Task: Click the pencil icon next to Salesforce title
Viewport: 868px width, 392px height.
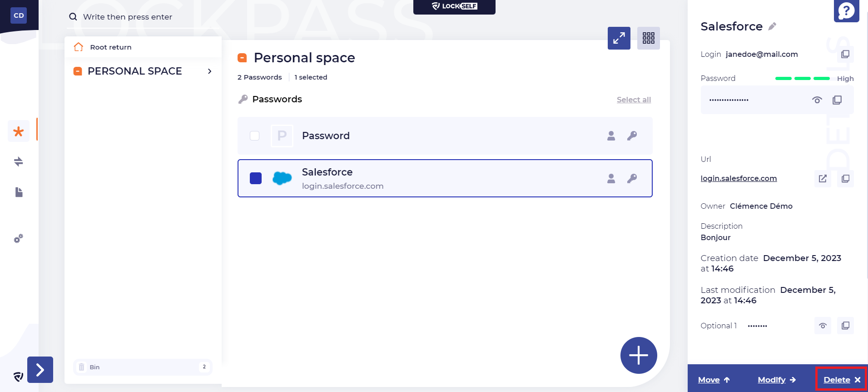Action: click(772, 26)
